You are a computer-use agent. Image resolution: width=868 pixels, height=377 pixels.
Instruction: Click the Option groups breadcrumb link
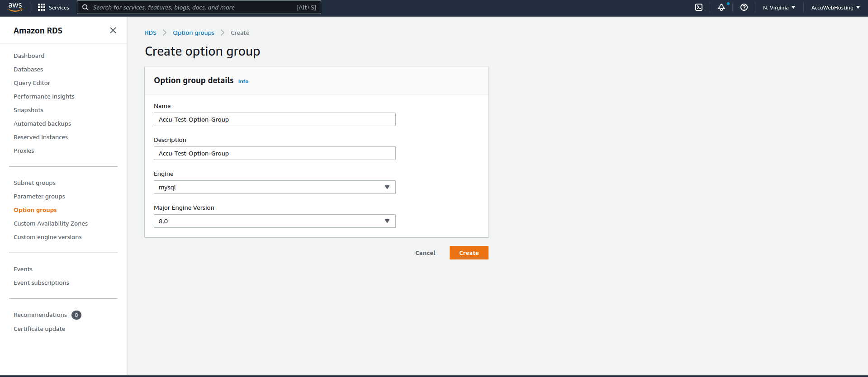tap(194, 33)
